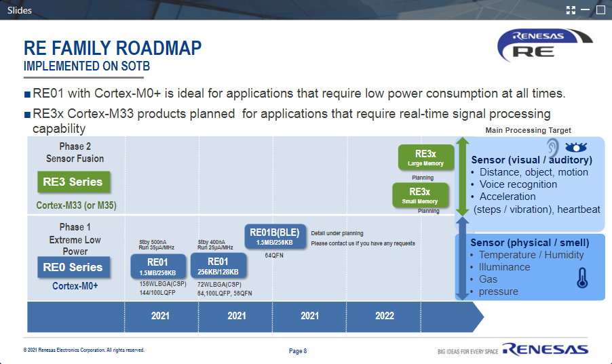Click the RE01 256KB/128KB box
The image size is (612, 364).
pos(218,266)
